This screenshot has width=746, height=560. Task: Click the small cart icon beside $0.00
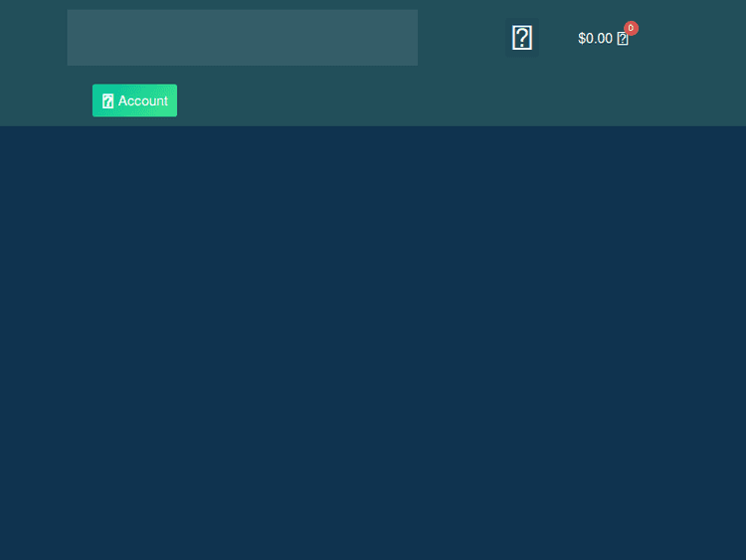point(623,39)
